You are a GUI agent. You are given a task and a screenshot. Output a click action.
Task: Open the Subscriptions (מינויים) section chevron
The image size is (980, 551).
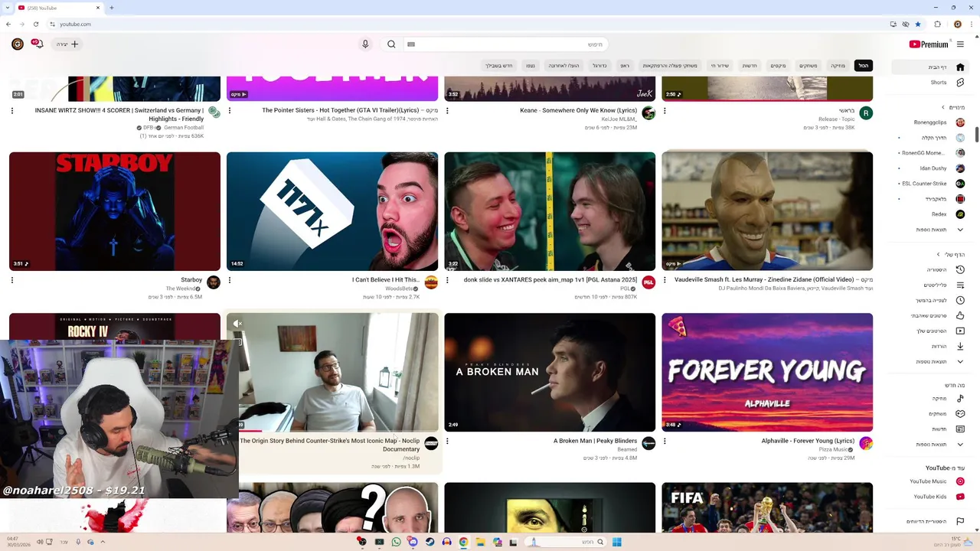point(943,107)
